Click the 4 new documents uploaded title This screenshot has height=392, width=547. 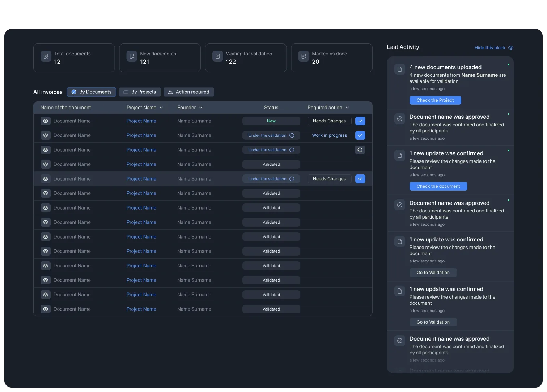[445, 67]
